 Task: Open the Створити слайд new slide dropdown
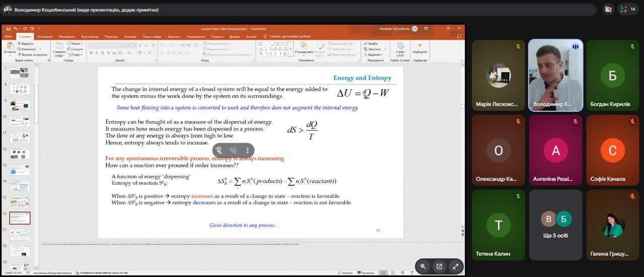click(x=59, y=54)
